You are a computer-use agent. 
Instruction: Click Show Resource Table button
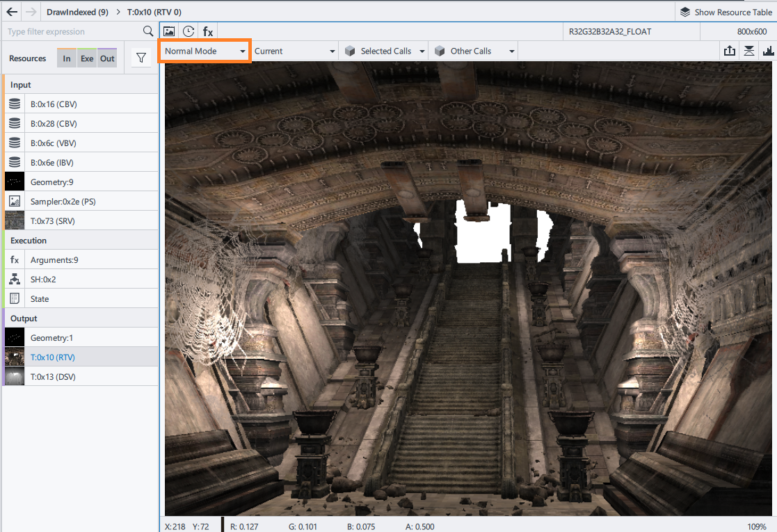(726, 12)
